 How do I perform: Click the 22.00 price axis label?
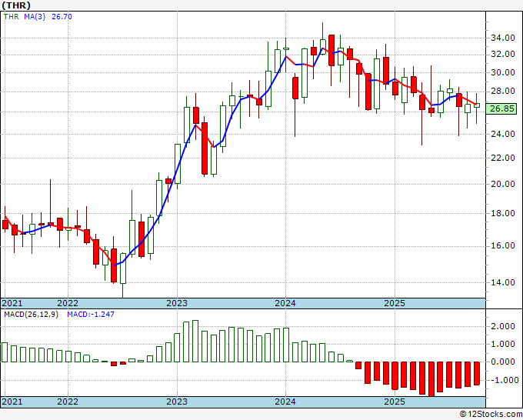point(503,158)
